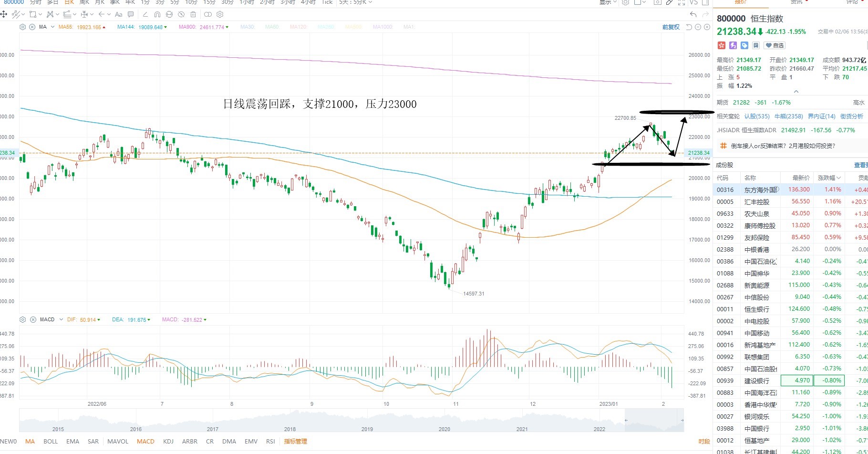Click the link rings icon
This screenshot has height=454, width=868.
[x=208, y=14]
